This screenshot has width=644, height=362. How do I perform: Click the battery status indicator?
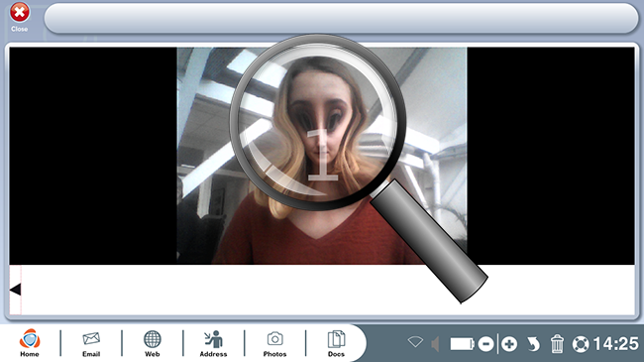(x=462, y=344)
